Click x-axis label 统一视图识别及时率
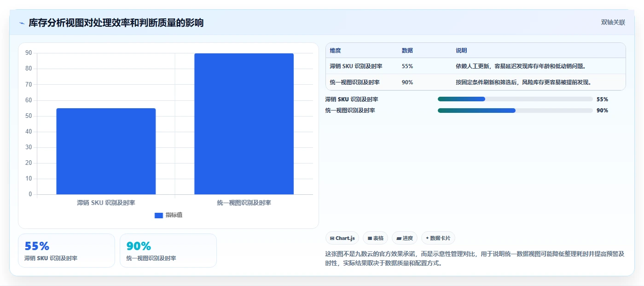The image size is (644, 286). pos(244,203)
